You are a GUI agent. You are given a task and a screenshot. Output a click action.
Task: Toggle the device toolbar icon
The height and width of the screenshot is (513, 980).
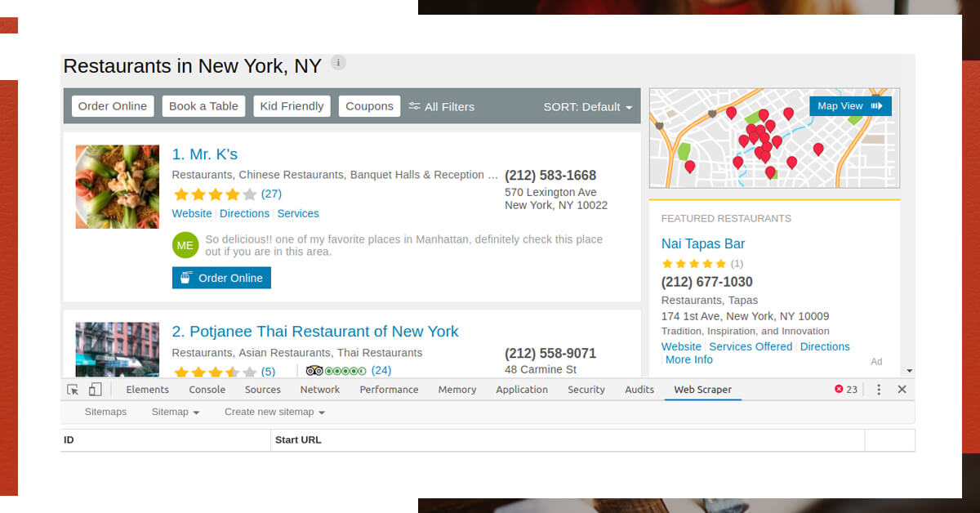[x=96, y=390]
